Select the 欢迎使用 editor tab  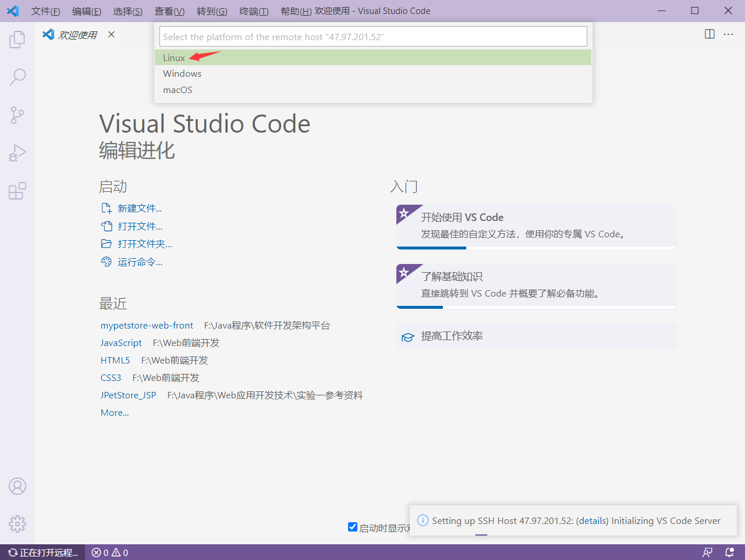coord(78,35)
